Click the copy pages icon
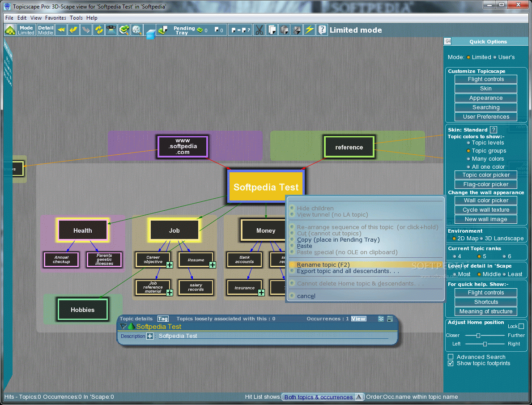Image resolution: width=532 pixels, height=405 pixels. click(272, 30)
